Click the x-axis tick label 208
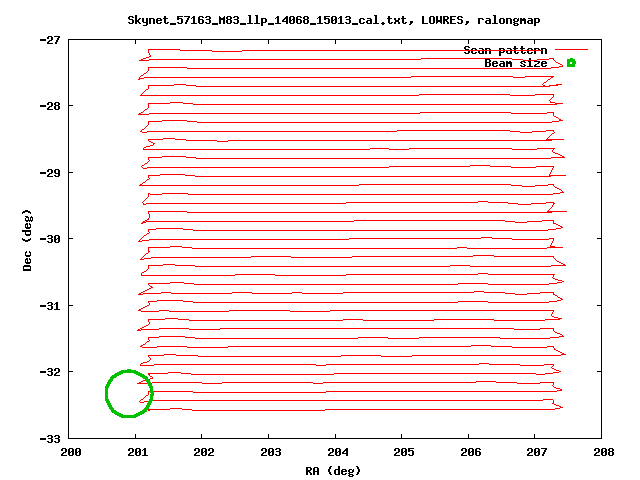 click(x=604, y=452)
